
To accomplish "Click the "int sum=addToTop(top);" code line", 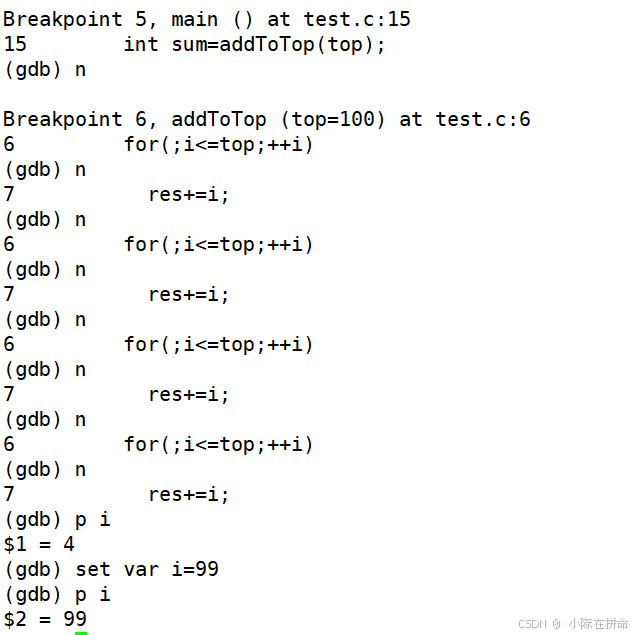I will 254,44.
